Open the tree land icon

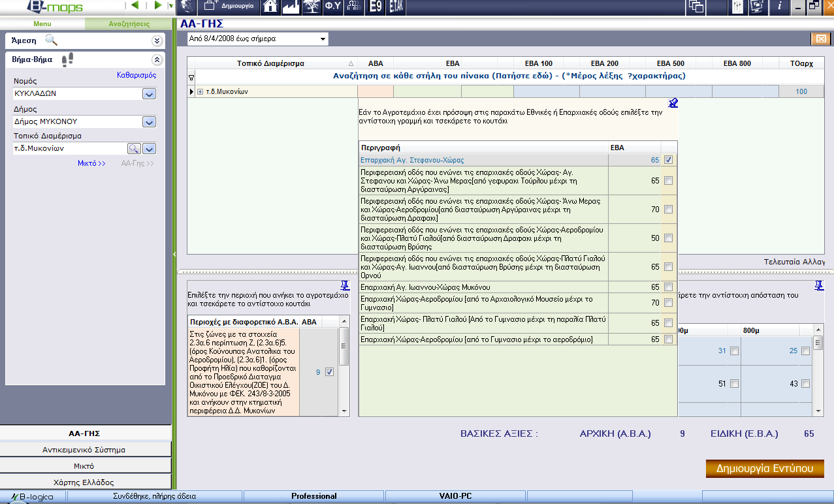click(311, 7)
